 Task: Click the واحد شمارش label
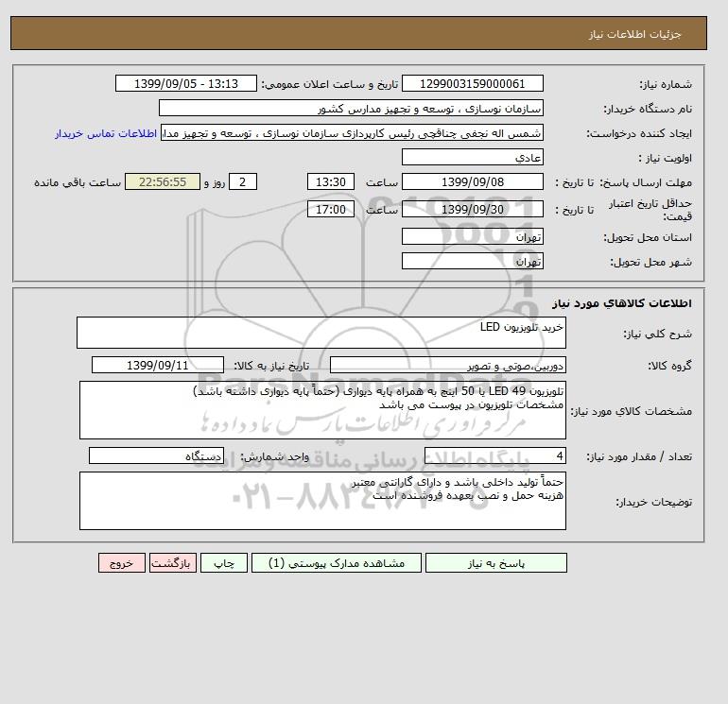[x=274, y=456]
